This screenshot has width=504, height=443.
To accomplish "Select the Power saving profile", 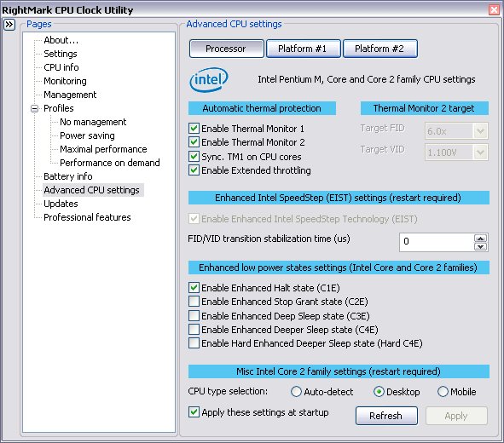I will point(87,135).
